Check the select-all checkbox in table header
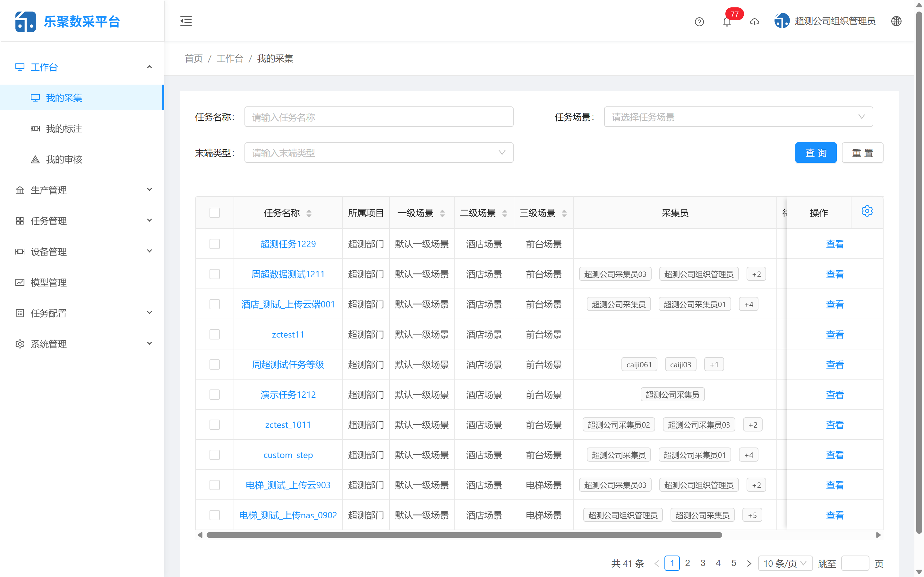 215,213
